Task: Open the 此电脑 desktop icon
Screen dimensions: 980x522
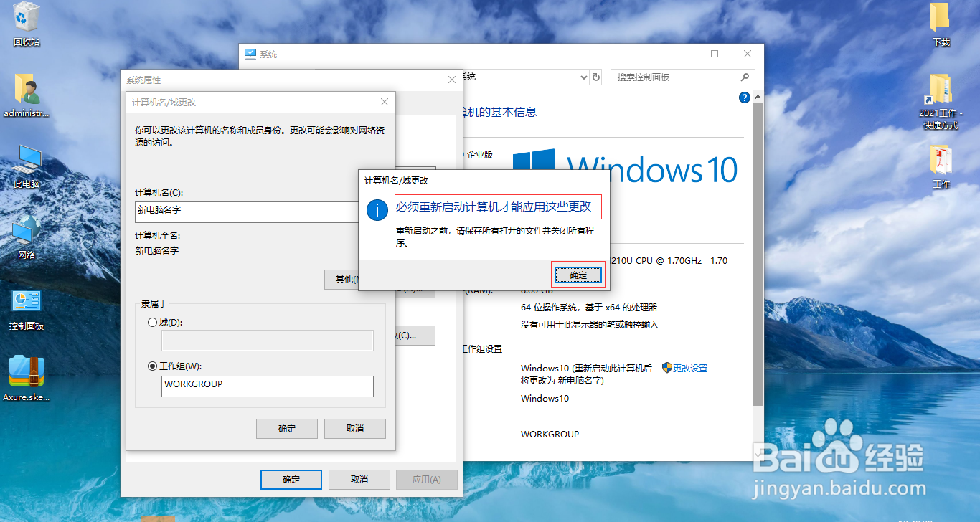Action: [x=27, y=166]
